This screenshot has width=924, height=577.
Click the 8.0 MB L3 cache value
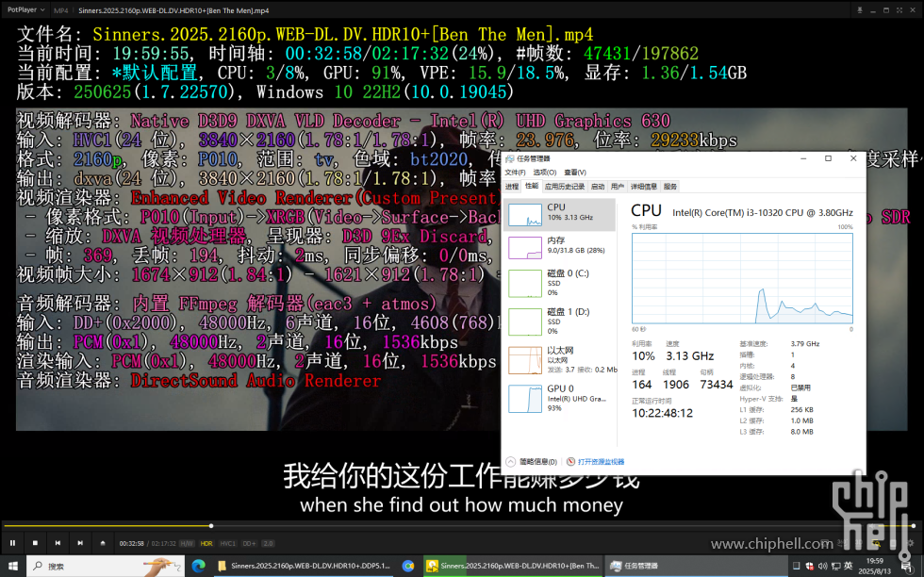click(x=802, y=432)
